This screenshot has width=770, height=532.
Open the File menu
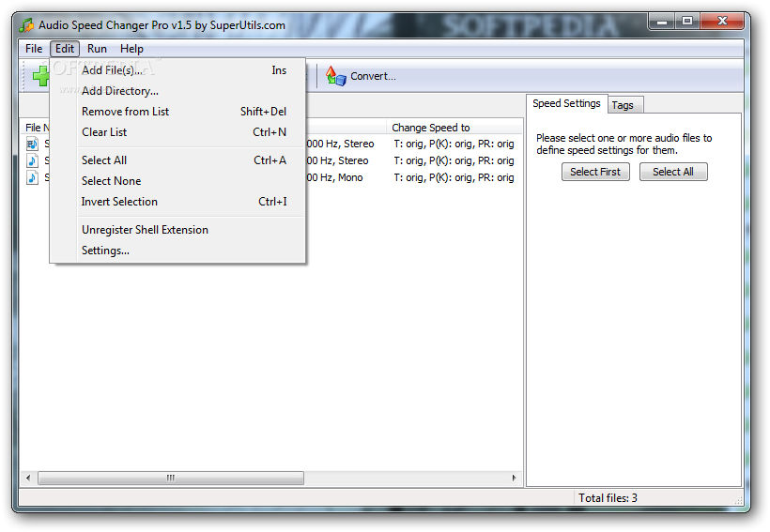click(34, 49)
